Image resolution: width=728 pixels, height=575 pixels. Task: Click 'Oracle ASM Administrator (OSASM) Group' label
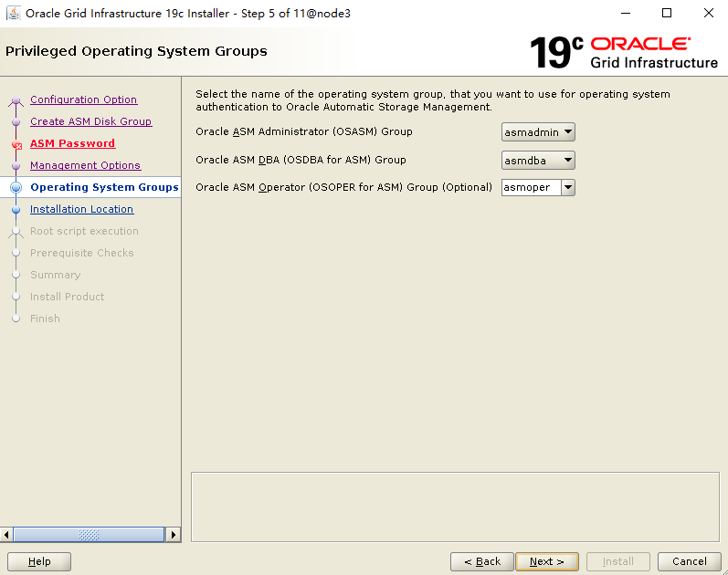304,131
